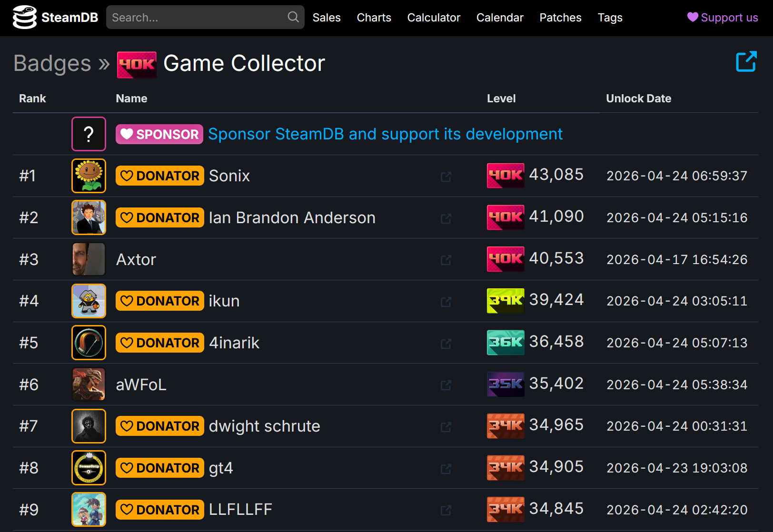Click Sonix's sunflower avatar thumbnail

point(89,176)
